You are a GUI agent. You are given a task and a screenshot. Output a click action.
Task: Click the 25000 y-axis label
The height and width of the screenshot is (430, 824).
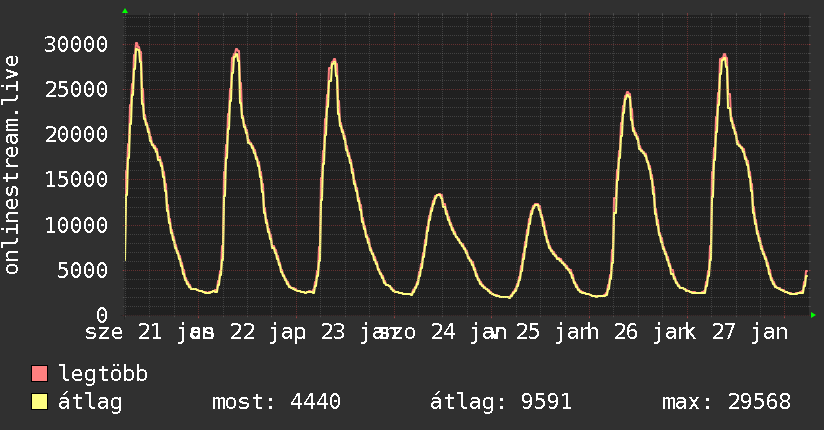[x=76, y=89]
